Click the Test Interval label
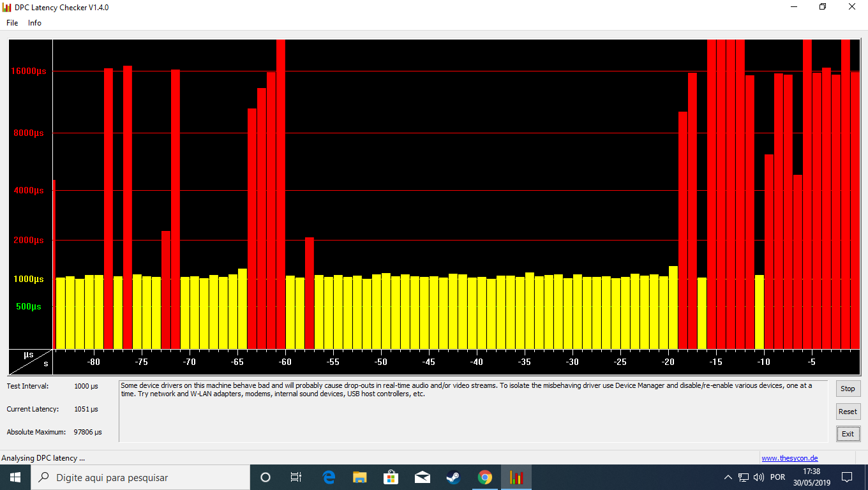868x490 pixels. click(27, 386)
